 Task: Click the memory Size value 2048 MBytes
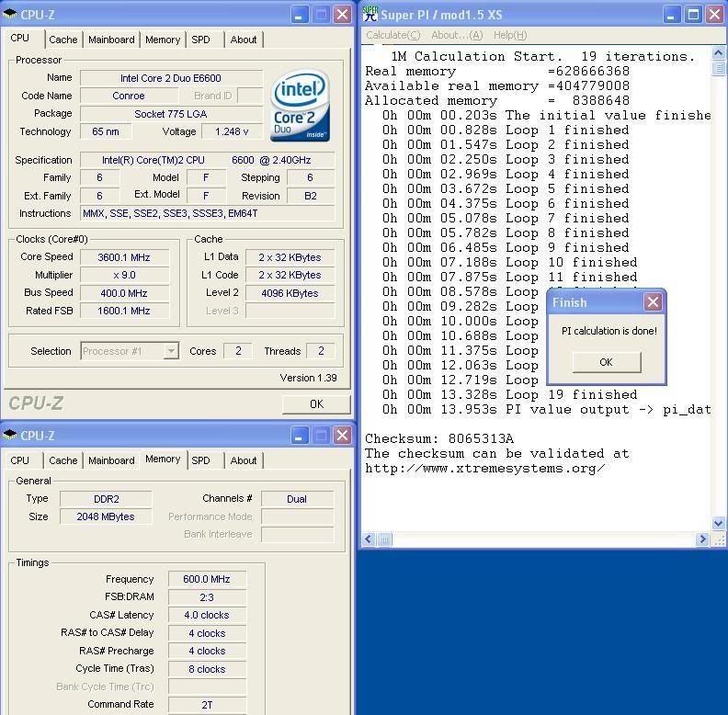[x=106, y=516]
